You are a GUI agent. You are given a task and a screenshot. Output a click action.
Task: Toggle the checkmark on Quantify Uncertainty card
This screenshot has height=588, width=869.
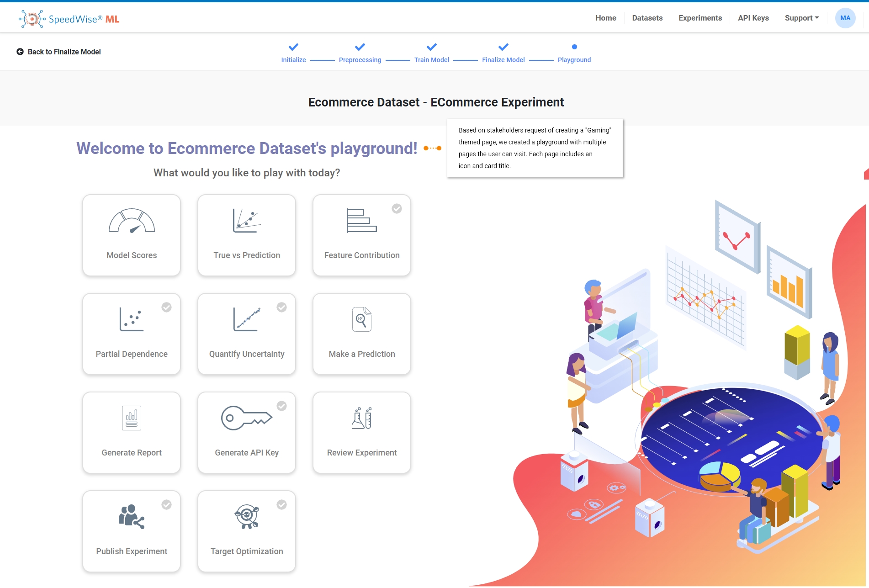pyautogui.click(x=282, y=307)
